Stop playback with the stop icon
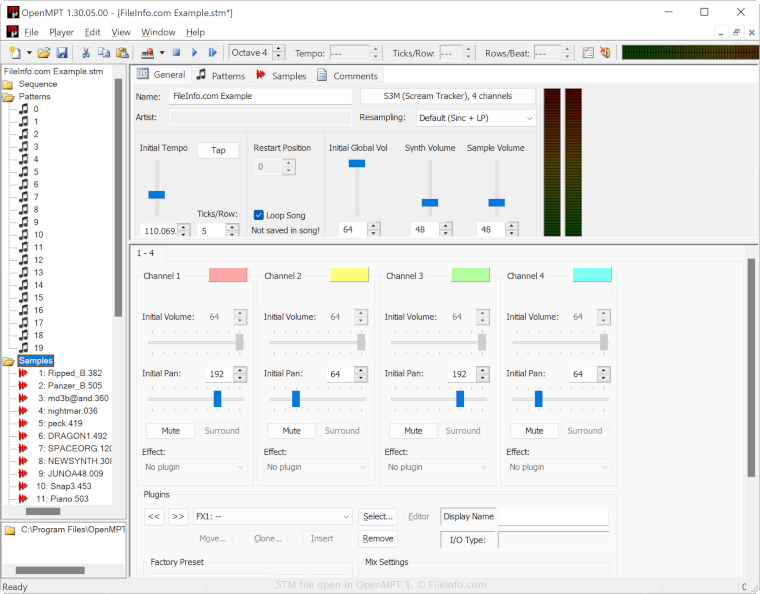 (x=176, y=52)
